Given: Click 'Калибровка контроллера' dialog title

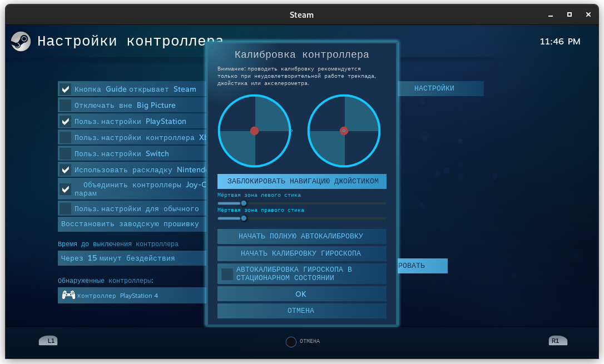Looking at the screenshot, I should click(301, 54).
